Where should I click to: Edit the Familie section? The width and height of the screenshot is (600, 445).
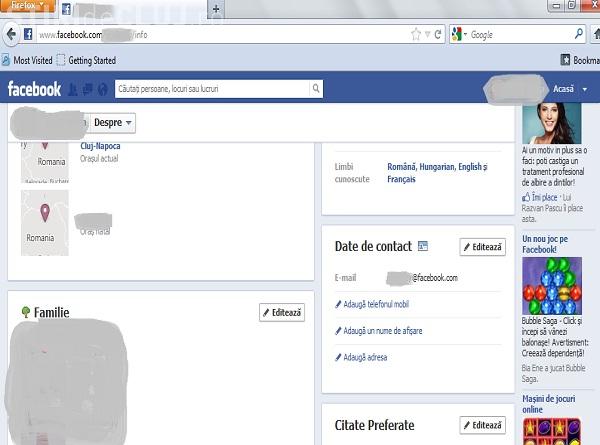pyautogui.click(x=281, y=313)
